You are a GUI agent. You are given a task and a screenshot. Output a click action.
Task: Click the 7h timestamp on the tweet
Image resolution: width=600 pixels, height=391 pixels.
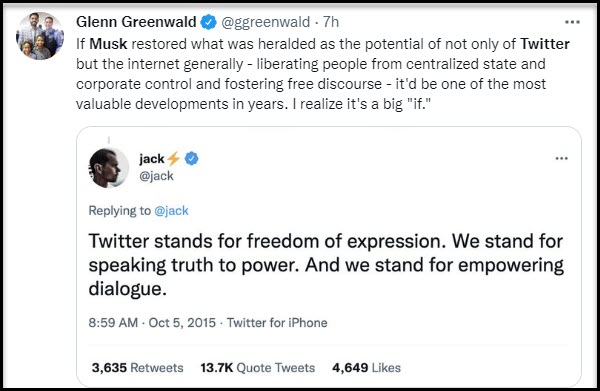(x=331, y=22)
